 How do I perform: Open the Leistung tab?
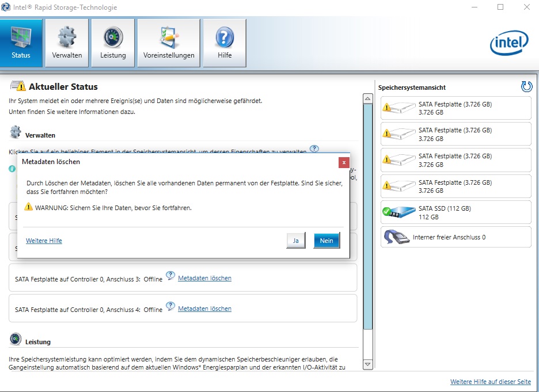pos(113,43)
